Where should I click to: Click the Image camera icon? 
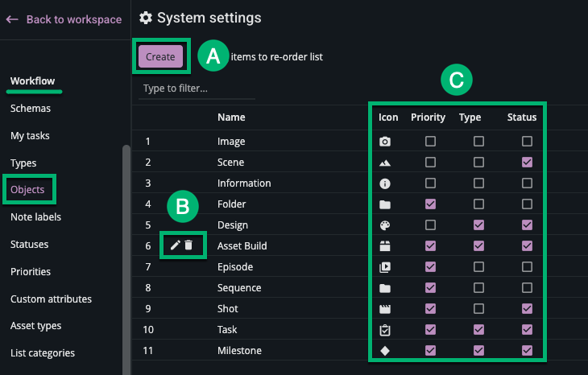click(385, 142)
